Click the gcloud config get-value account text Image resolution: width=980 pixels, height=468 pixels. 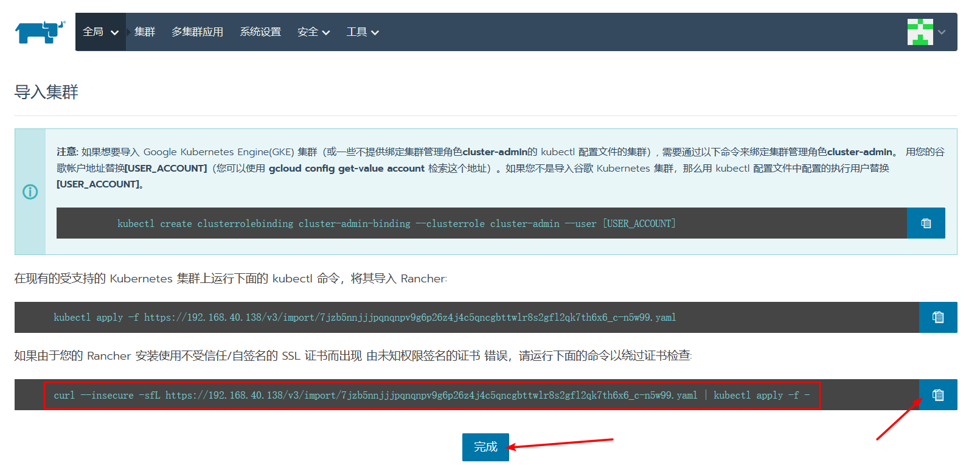pos(346,169)
